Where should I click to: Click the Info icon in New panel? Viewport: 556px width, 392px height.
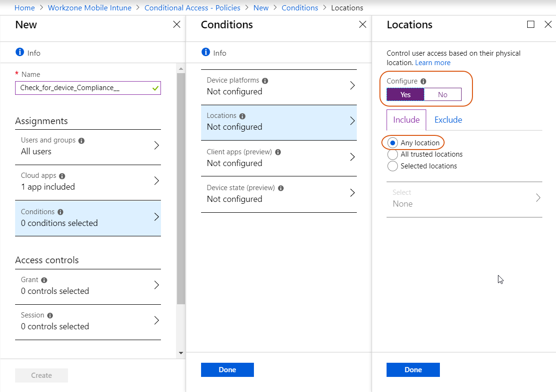click(x=20, y=52)
